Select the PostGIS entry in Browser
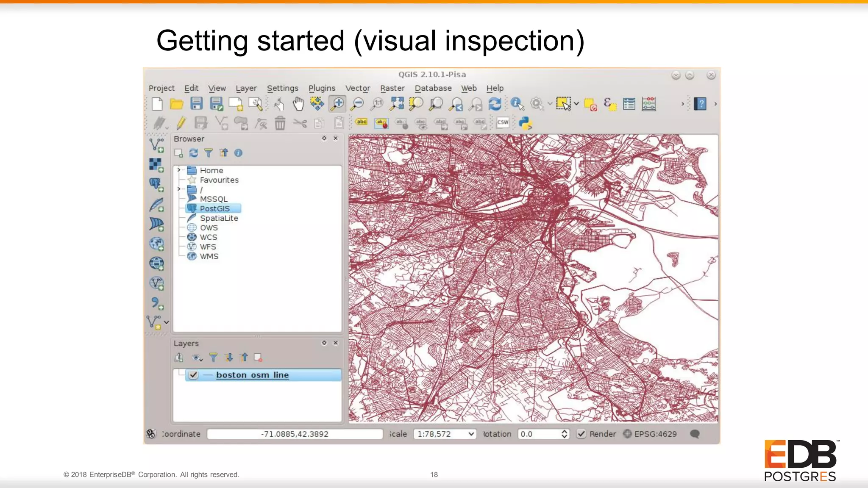This screenshot has height=488, width=868. (214, 208)
